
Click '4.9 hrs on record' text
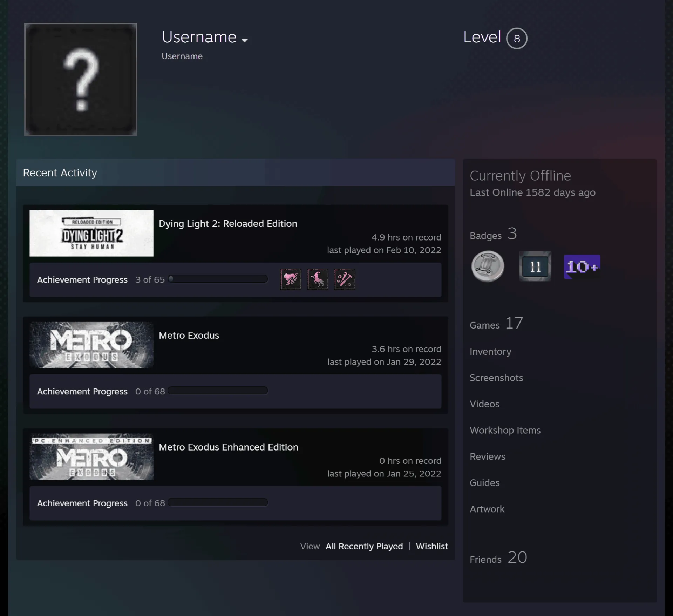click(x=406, y=237)
